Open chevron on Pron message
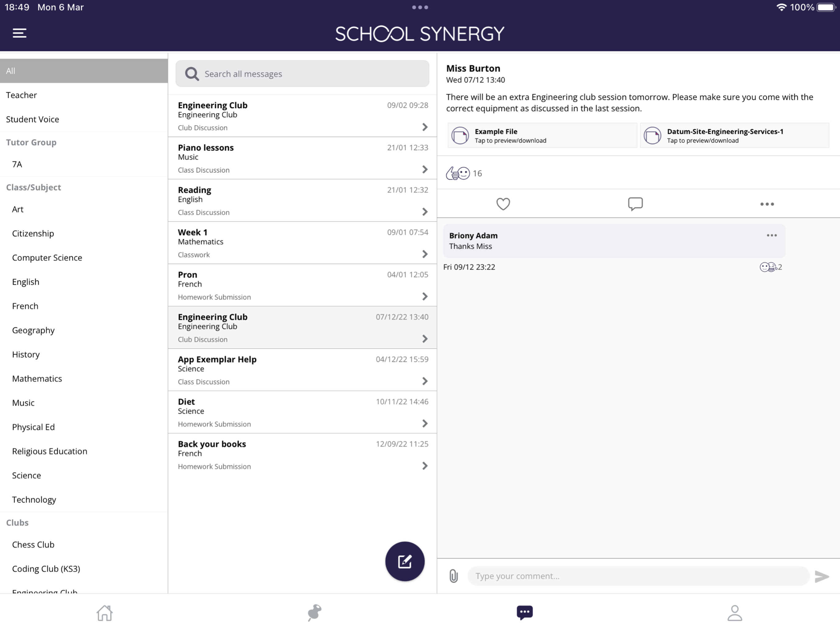This screenshot has width=840, height=630. [x=425, y=296]
